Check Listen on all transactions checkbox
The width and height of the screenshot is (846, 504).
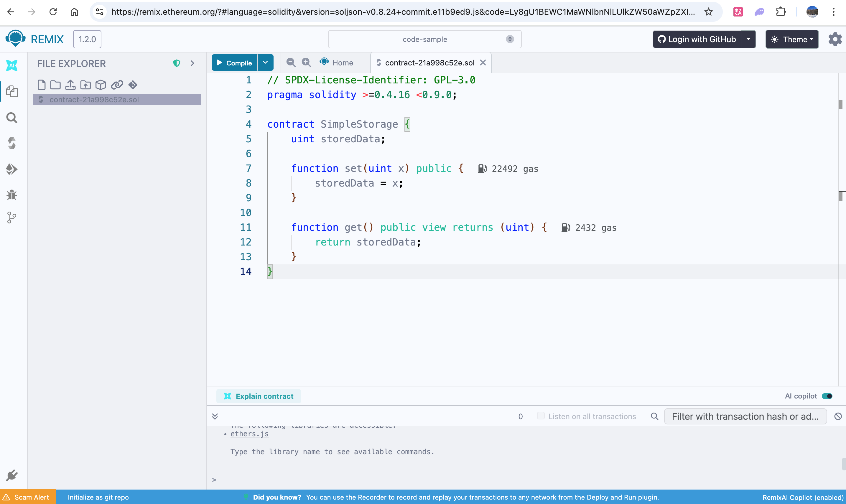point(541,416)
